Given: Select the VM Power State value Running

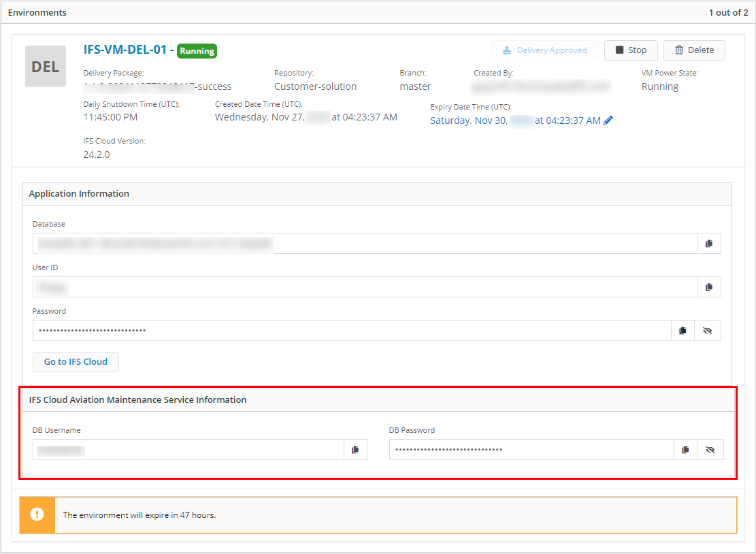Looking at the screenshot, I should (659, 87).
